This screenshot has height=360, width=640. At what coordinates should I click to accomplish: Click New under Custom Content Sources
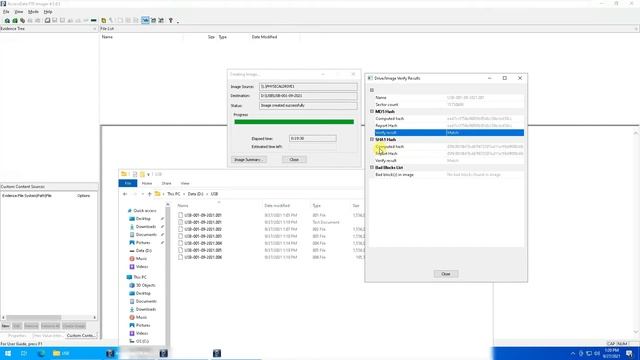click(5, 326)
